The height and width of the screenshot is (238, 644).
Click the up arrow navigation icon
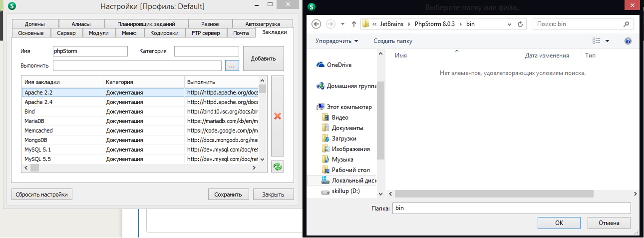(354, 24)
